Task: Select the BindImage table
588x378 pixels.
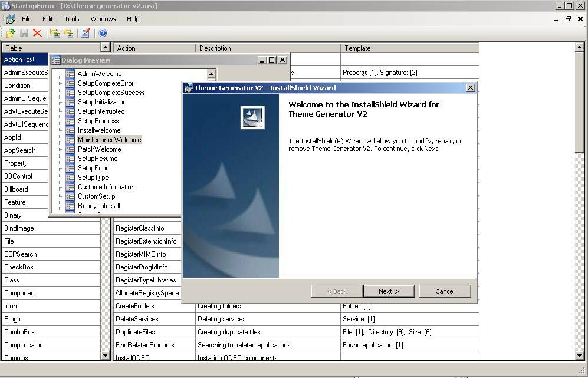Action: [51, 228]
